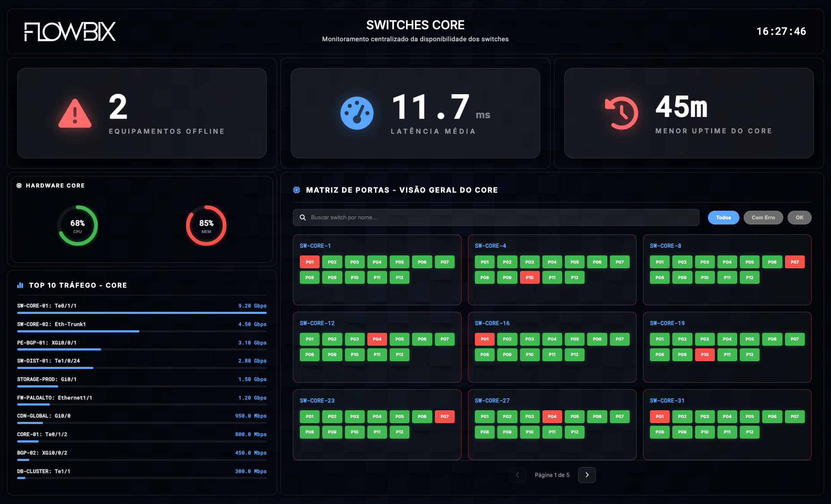The height and width of the screenshot is (504, 831).
Task: Click port P07 on SW-CORE-16
Action: click(x=619, y=339)
